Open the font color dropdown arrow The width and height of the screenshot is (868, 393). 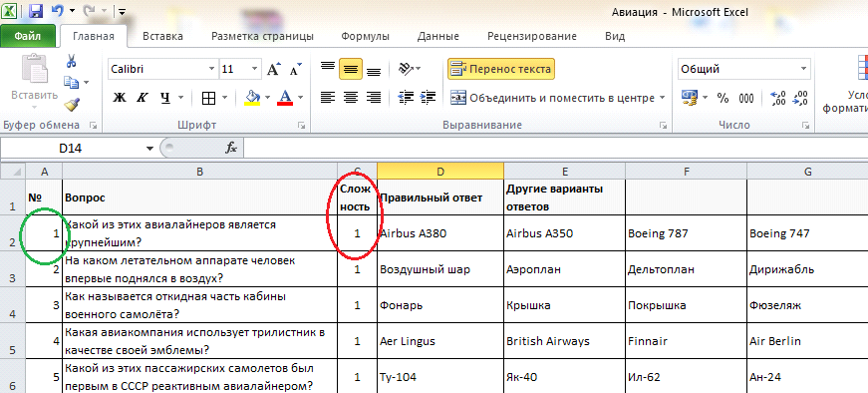click(301, 98)
